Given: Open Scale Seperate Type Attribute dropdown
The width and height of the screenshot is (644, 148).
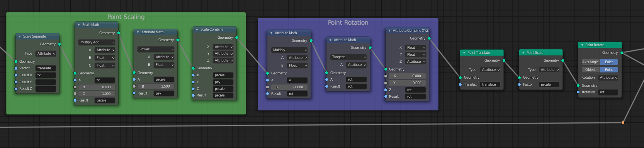Looking at the screenshot, I should (x=46, y=53).
